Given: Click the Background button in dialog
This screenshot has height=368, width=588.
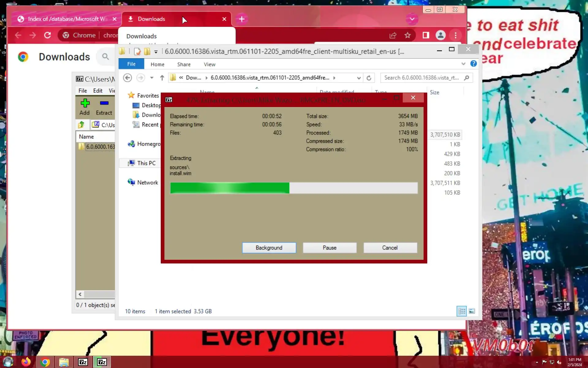Looking at the screenshot, I should click(x=269, y=248).
